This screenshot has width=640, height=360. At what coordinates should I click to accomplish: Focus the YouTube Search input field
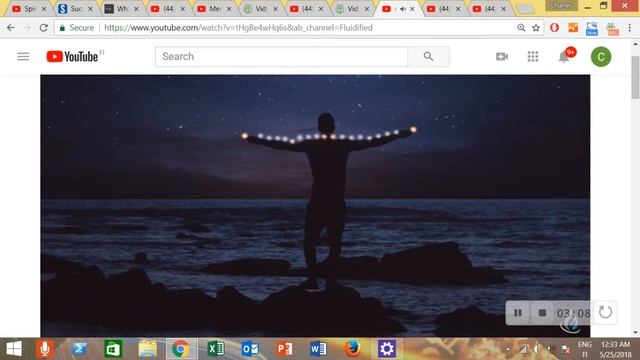(x=281, y=56)
